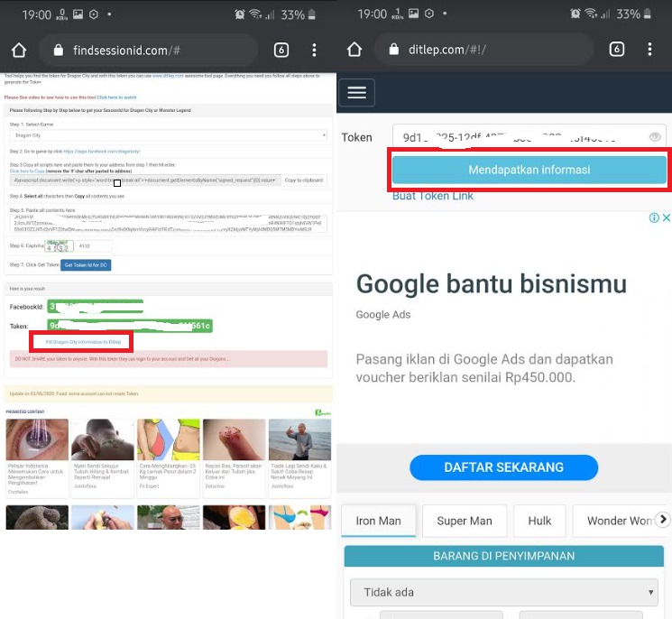672x619 pixels.
Task: Click Mendapatkan informasi button
Action: [529, 170]
